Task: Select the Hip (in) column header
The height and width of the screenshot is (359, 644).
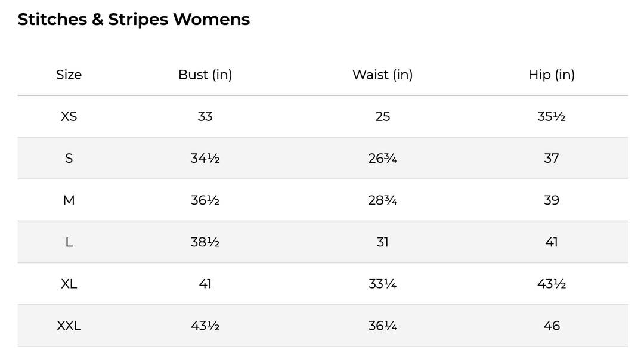Action: 551,75
